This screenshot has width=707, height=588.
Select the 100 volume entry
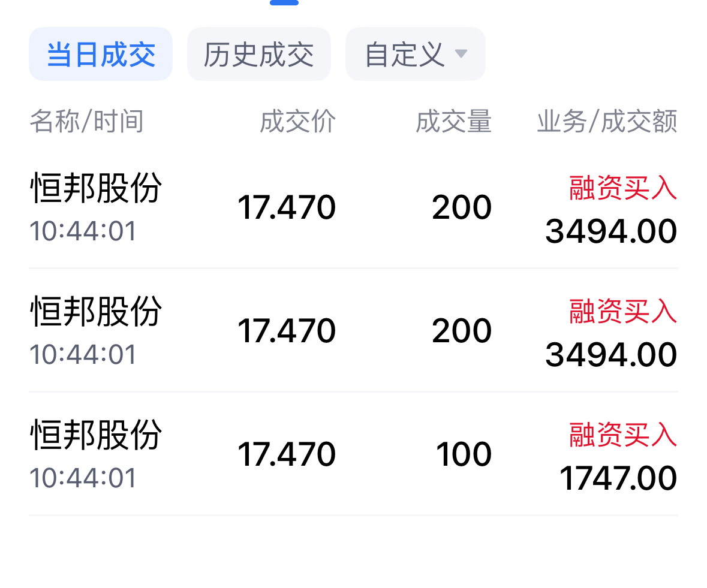(464, 454)
